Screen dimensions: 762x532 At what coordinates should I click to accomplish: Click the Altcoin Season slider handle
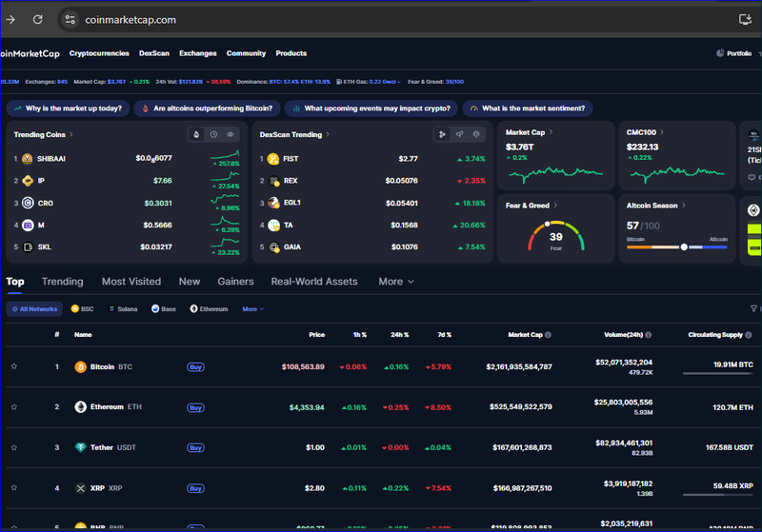[684, 247]
